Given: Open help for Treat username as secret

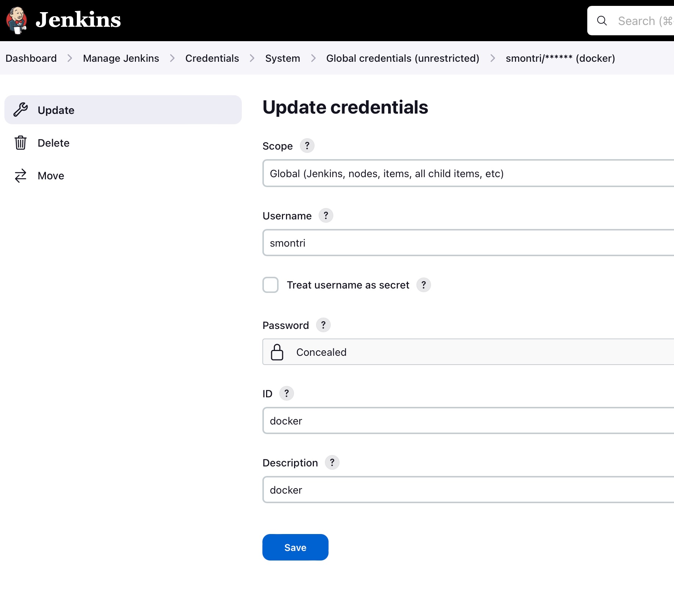Looking at the screenshot, I should point(424,285).
